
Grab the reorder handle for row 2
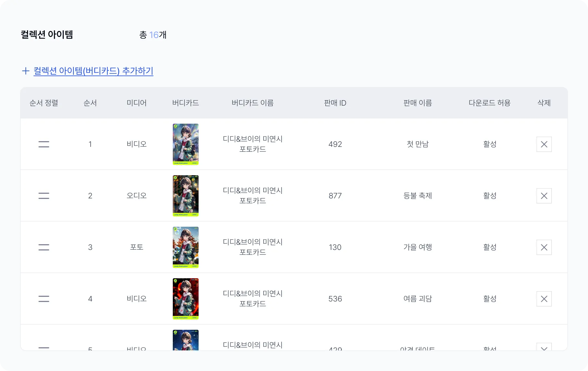tap(44, 196)
